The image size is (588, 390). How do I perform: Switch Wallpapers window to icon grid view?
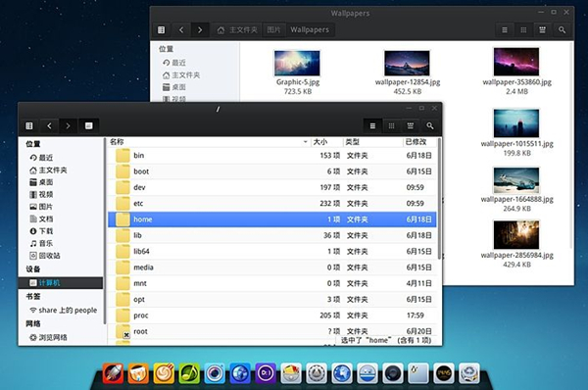[523, 30]
